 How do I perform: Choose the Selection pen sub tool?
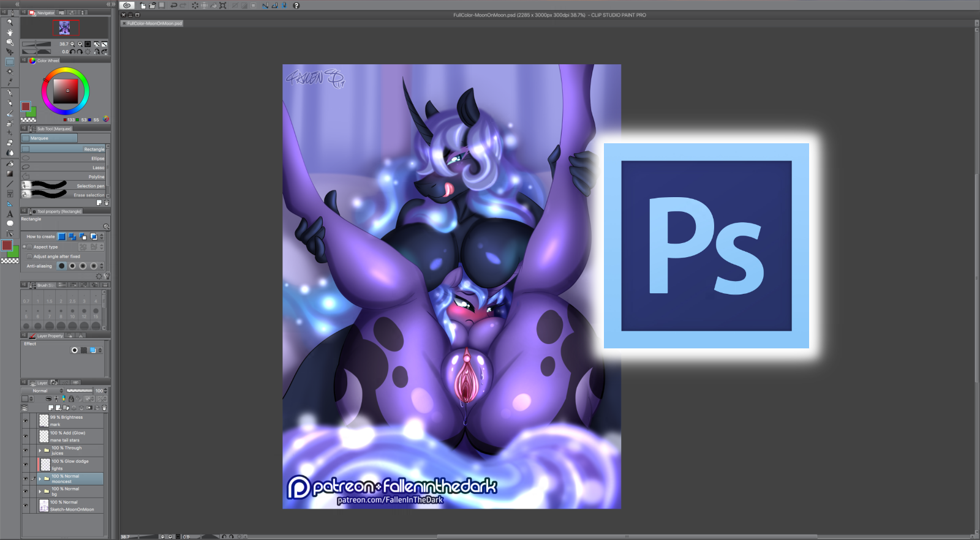pos(64,186)
